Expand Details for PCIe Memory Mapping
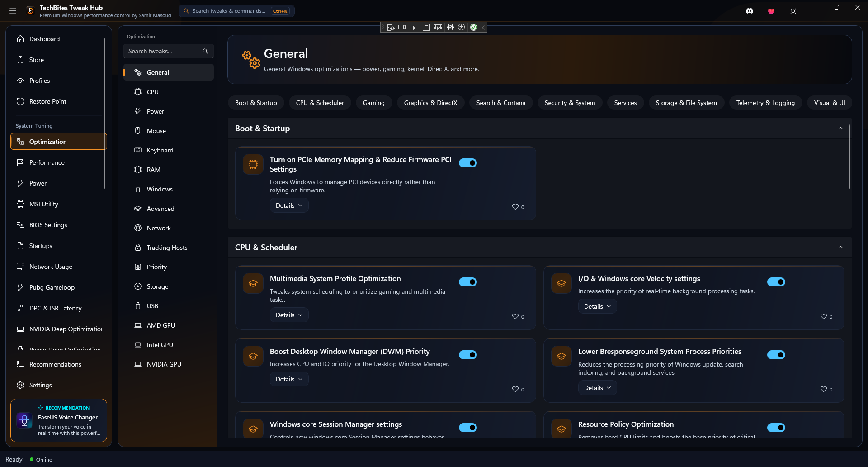Image resolution: width=868 pixels, height=467 pixels. [289, 205]
